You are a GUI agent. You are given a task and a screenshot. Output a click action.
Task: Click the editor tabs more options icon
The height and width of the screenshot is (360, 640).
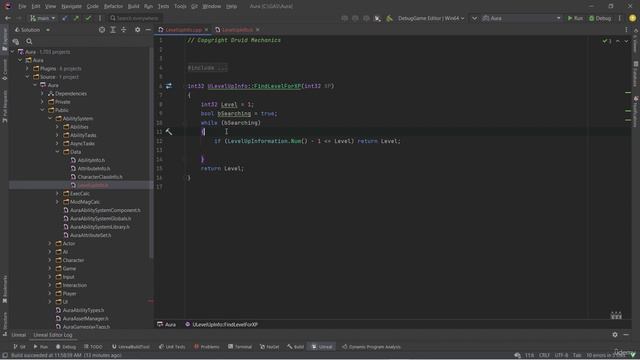[x=626, y=30]
